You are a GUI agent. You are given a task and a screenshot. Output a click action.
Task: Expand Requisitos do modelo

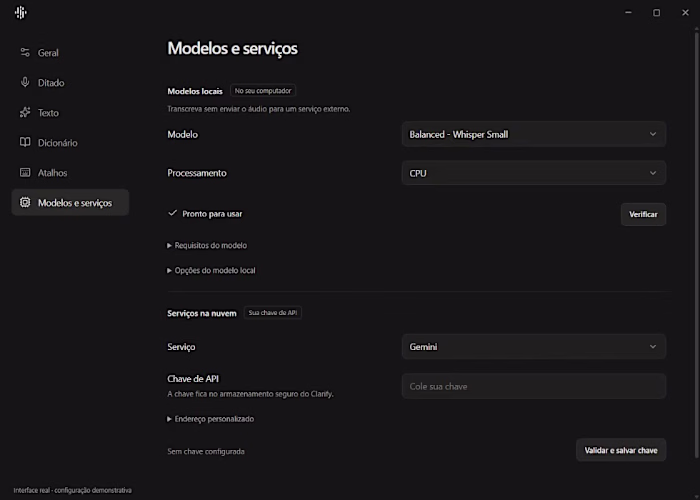(207, 246)
